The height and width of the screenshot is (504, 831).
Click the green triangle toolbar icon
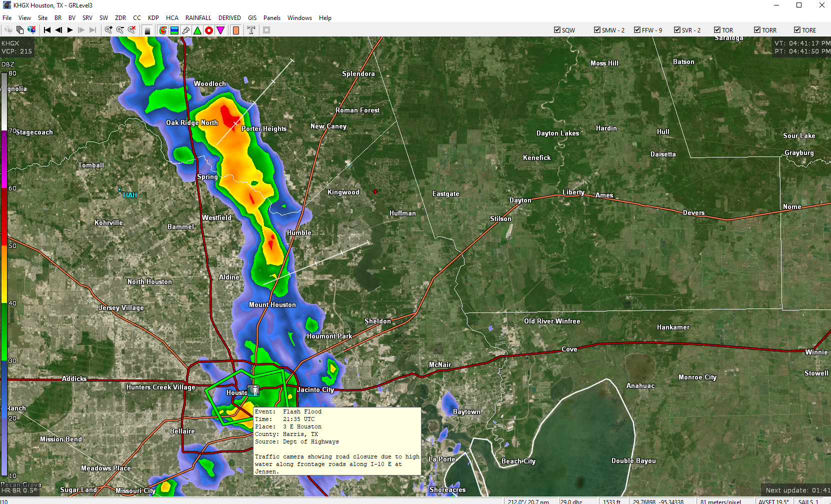click(197, 30)
